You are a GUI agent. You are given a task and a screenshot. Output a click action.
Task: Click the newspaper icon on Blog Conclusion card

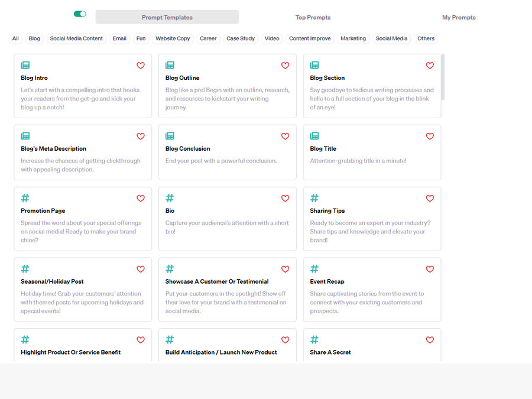(x=170, y=137)
